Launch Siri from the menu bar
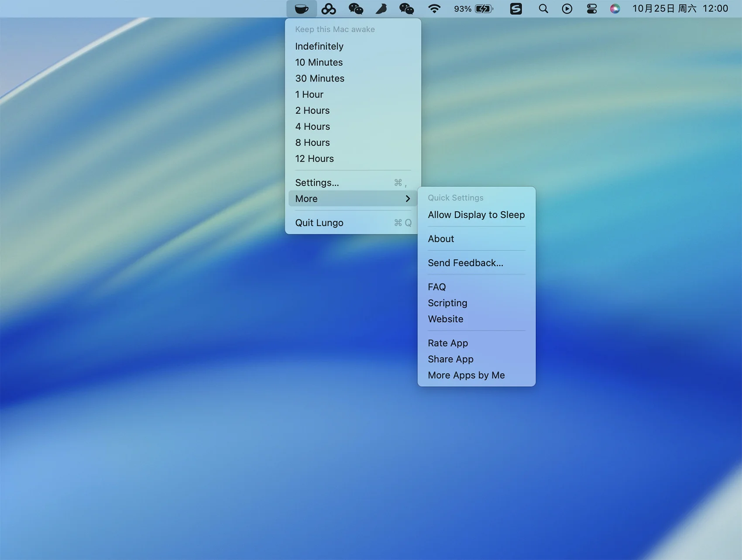Viewport: 742px width, 560px height. [x=615, y=9]
